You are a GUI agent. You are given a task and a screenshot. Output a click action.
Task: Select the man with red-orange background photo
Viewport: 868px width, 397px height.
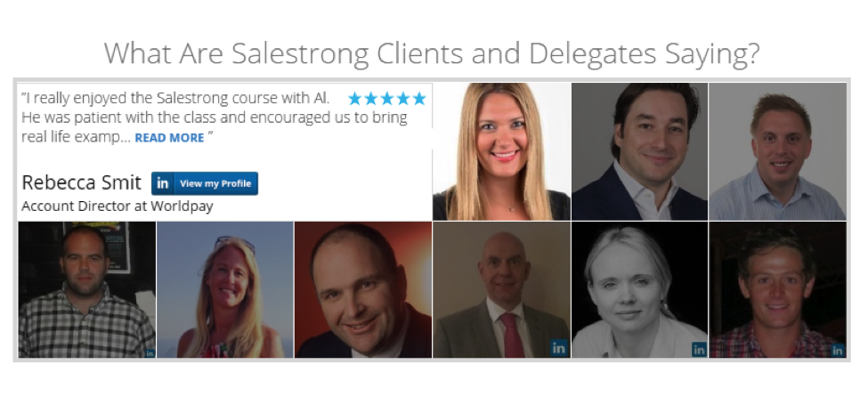(363, 289)
